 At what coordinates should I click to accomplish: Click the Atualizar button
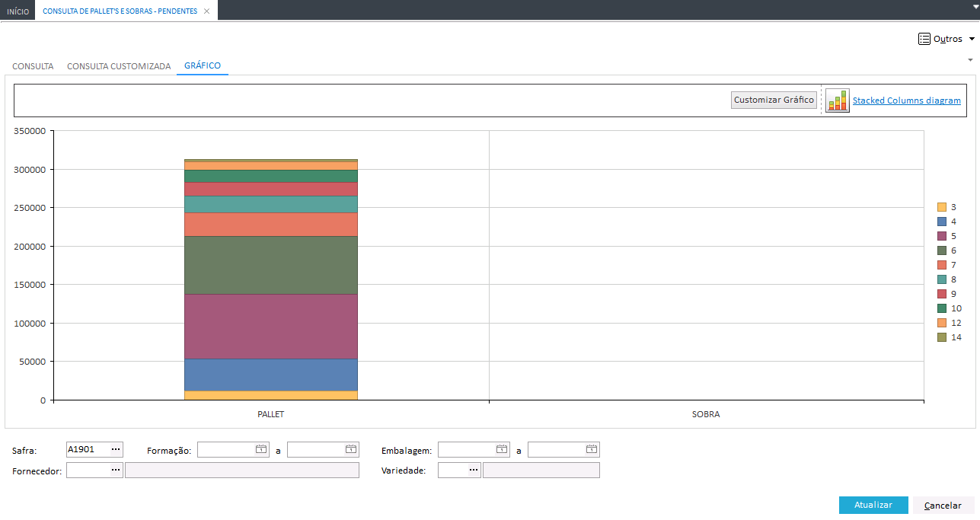pyautogui.click(x=873, y=505)
